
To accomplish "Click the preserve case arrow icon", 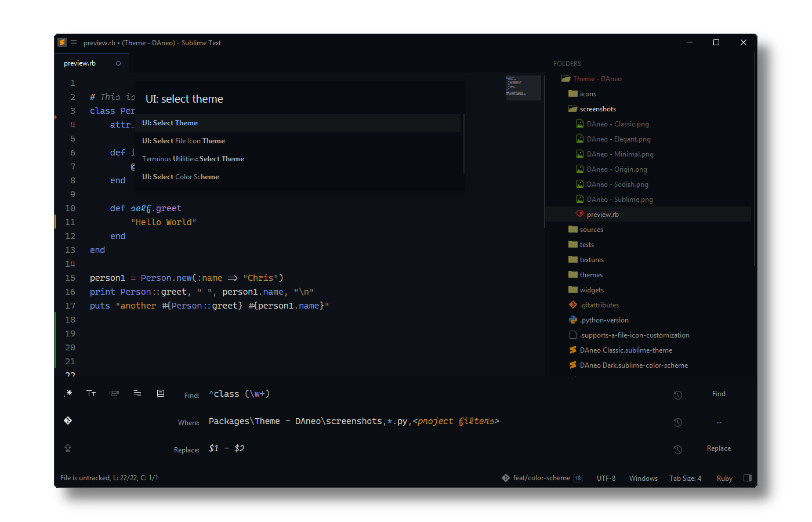I will pos(68,448).
